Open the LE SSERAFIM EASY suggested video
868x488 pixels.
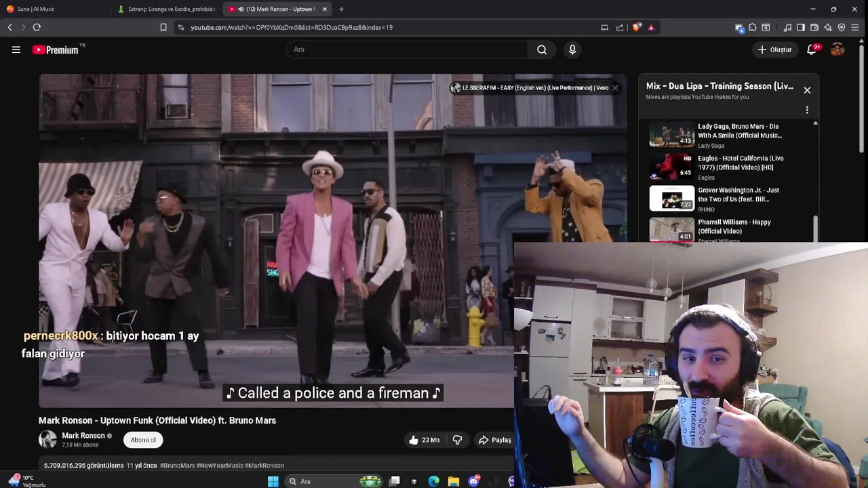point(534,87)
